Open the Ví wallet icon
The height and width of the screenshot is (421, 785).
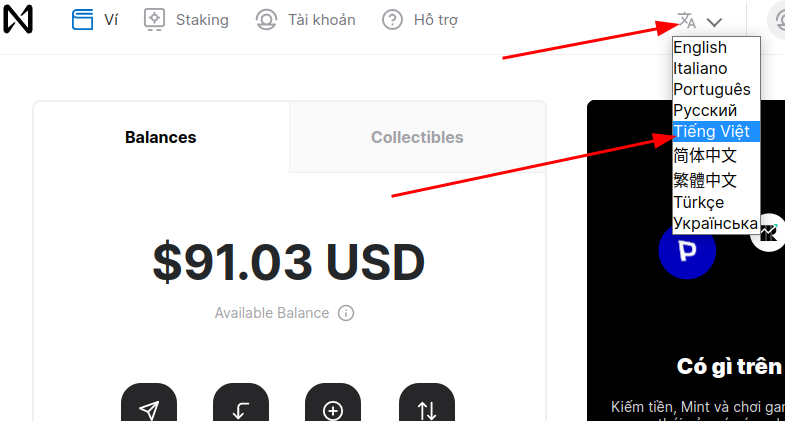click(82, 20)
